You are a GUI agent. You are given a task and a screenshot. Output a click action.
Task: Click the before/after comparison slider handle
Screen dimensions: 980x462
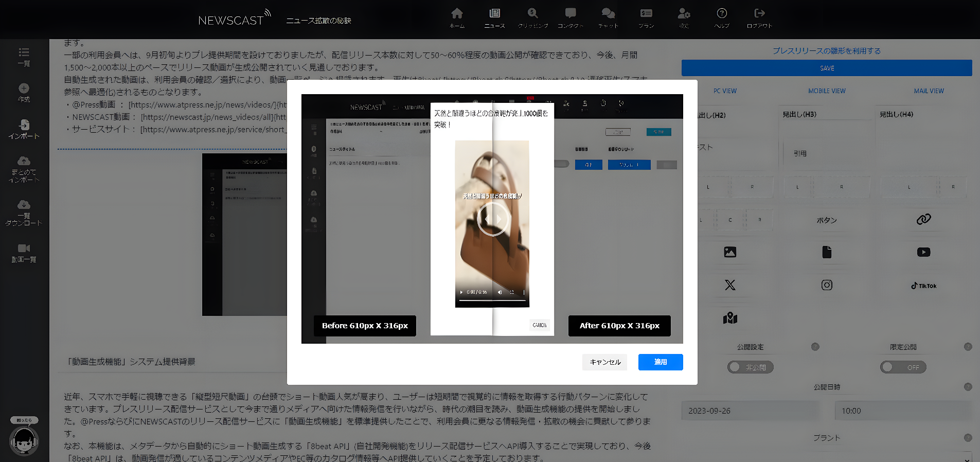(x=492, y=219)
